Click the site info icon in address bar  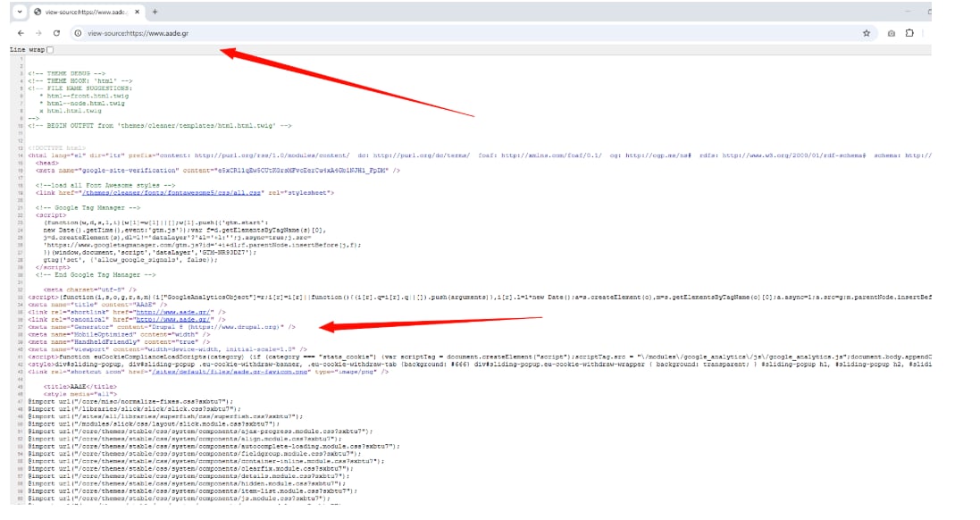point(78,33)
